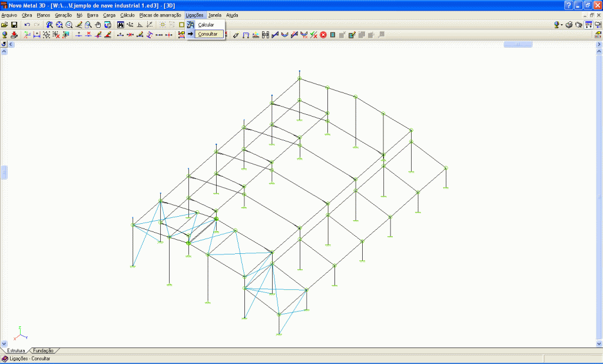Choose Calcular in Ligações dropdown
Screen dimensions: 603x364
click(x=206, y=25)
